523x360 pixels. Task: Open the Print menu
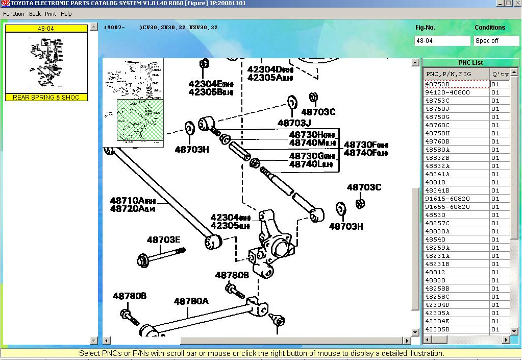click(x=50, y=14)
